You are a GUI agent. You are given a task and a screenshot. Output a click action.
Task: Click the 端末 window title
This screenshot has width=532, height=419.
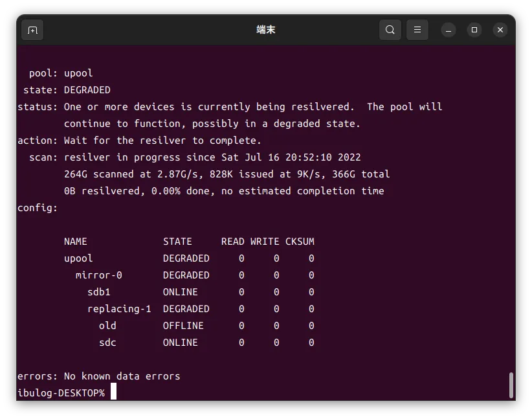[266, 30]
